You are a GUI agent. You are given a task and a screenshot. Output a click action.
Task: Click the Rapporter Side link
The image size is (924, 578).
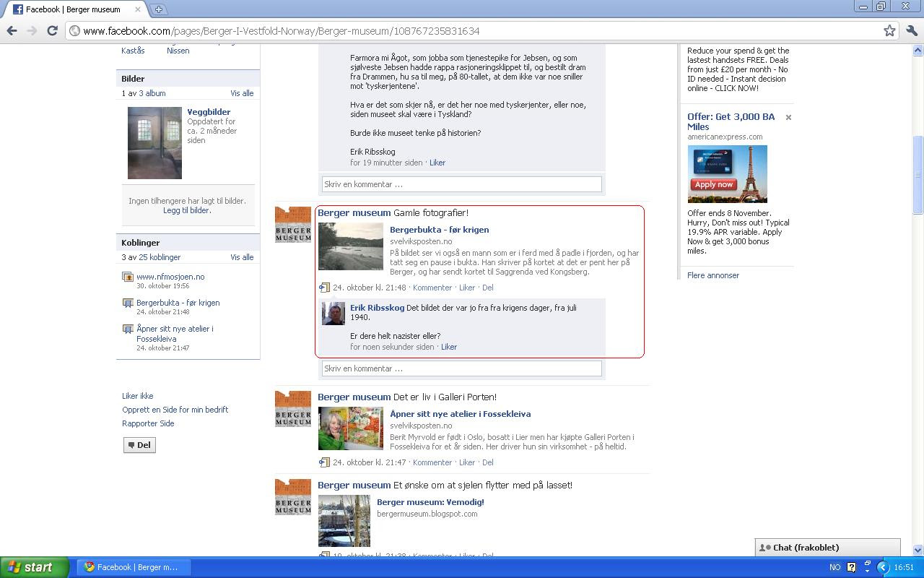148,423
